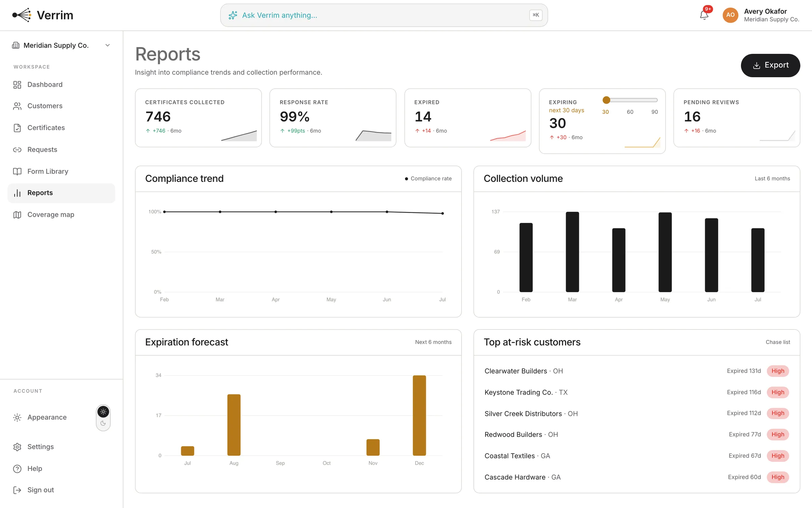Click the Requests link icon

[x=17, y=150]
